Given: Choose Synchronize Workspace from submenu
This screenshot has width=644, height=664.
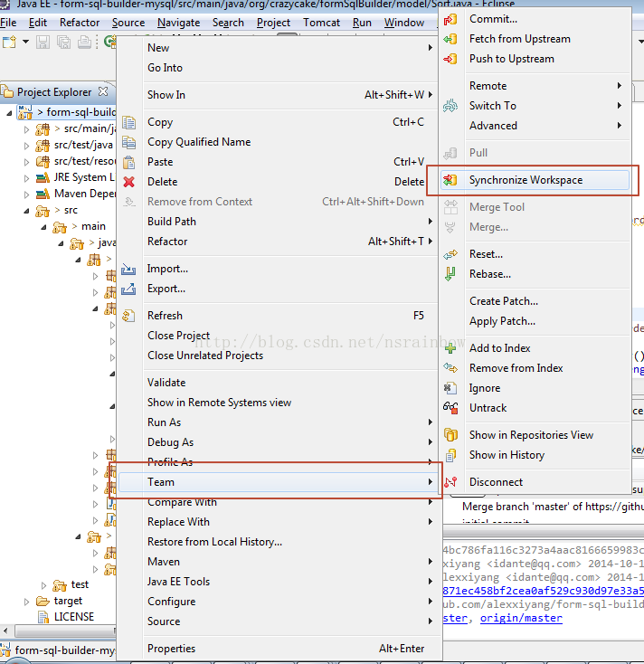Looking at the screenshot, I should [535, 180].
